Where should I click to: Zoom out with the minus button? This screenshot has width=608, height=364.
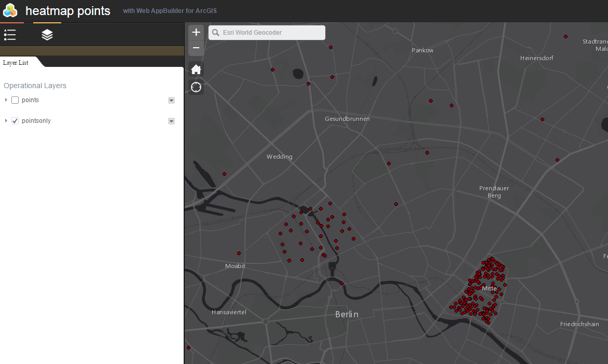[x=196, y=48]
